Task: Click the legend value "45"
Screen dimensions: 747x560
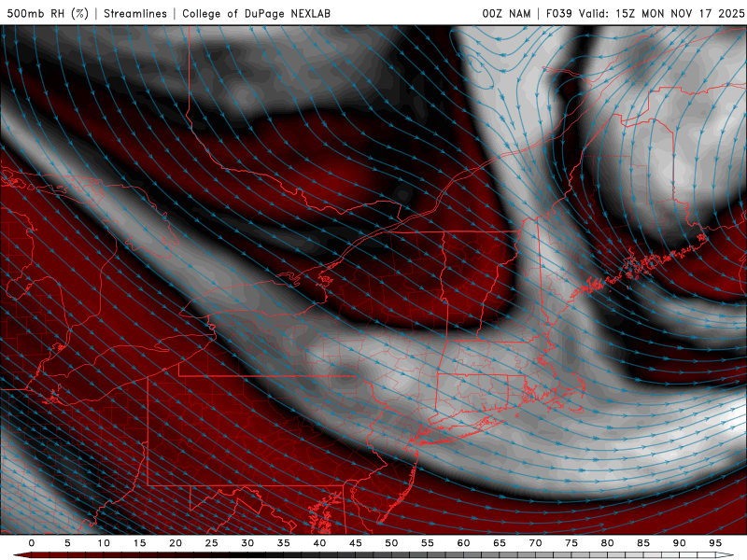Action: tap(356, 543)
